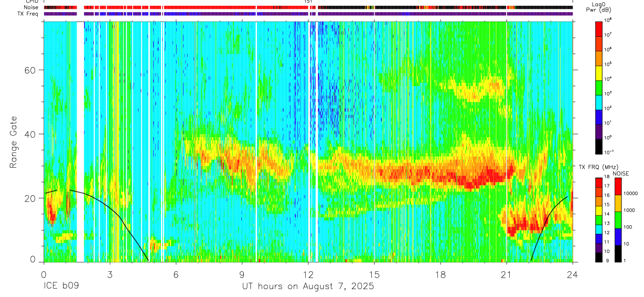Click the green segment of NOISE colorbar
The image size is (644, 297).
tap(618, 219)
